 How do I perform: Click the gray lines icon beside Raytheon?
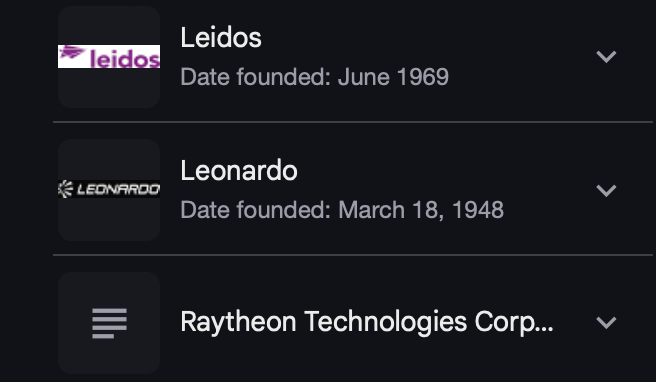pos(109,323)
